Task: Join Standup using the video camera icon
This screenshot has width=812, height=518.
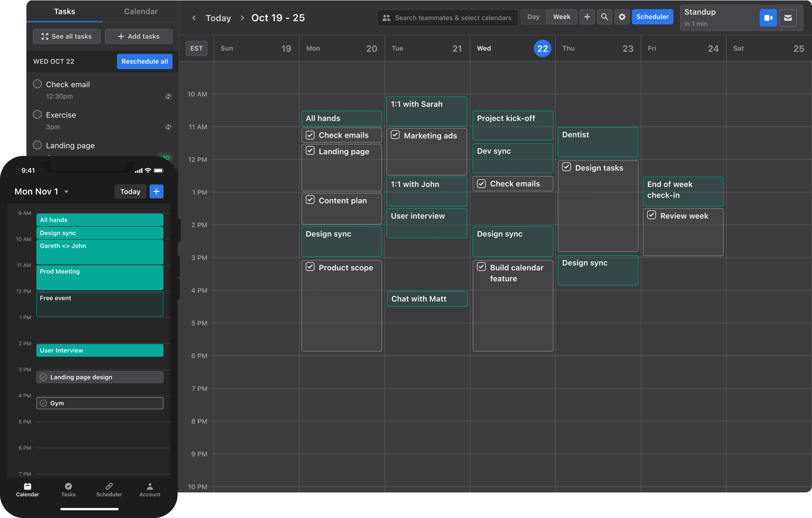Action: coord(768,18)
